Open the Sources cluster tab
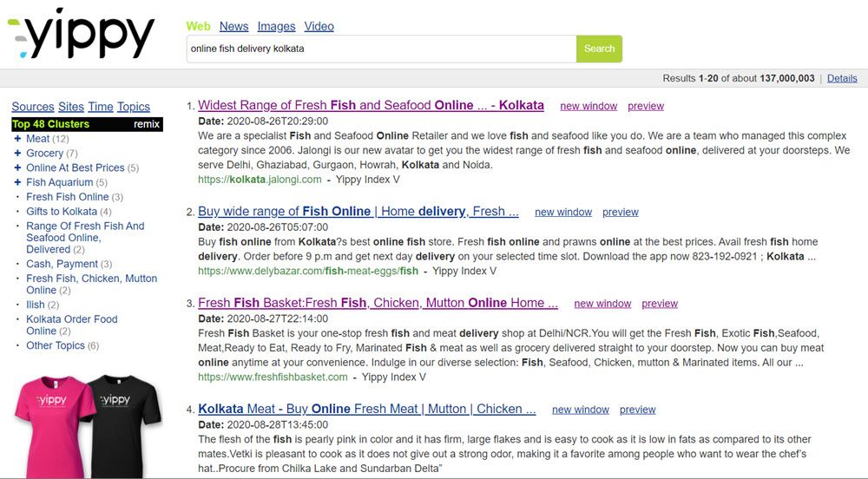868x479 pixels. click(33, 107)
